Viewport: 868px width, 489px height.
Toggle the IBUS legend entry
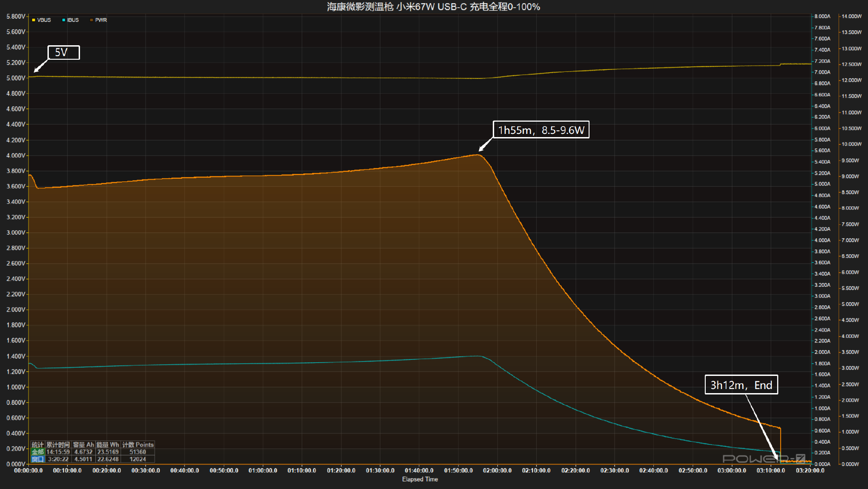pos(70,20)
